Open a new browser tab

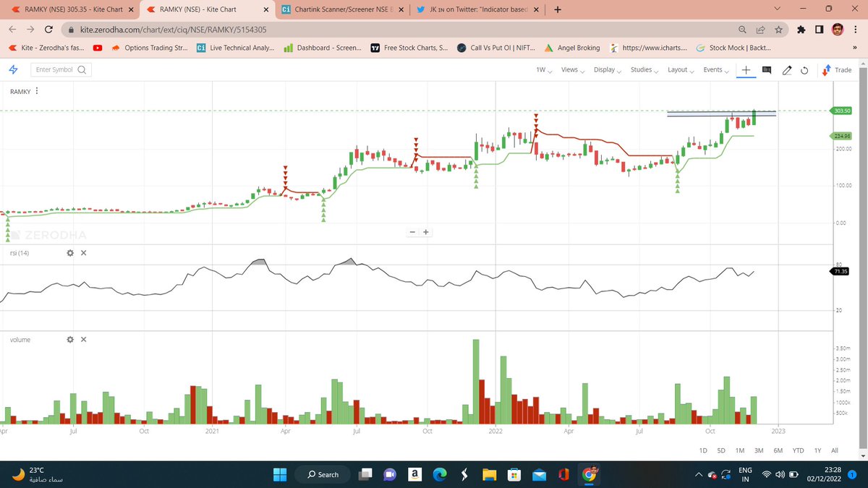coord(558,10)
